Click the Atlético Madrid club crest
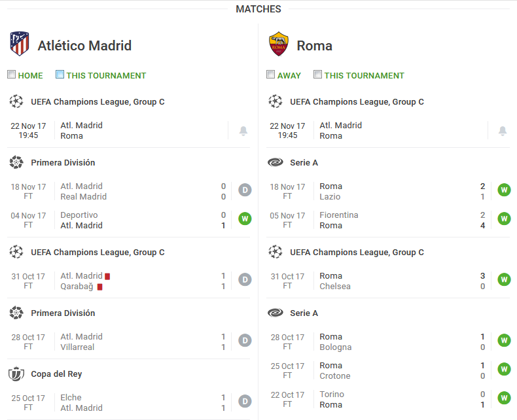This screenshot has height=420, width=517. coord(20,44)
